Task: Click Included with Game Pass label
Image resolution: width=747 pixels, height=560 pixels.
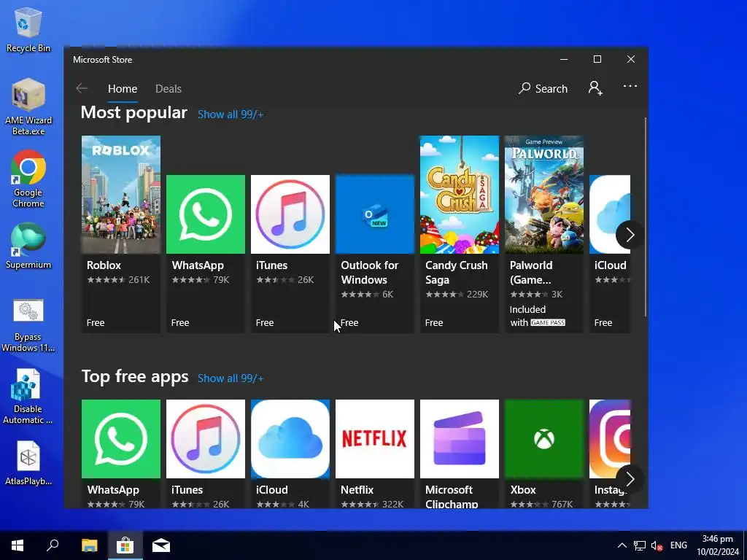Action: (538, 316)
